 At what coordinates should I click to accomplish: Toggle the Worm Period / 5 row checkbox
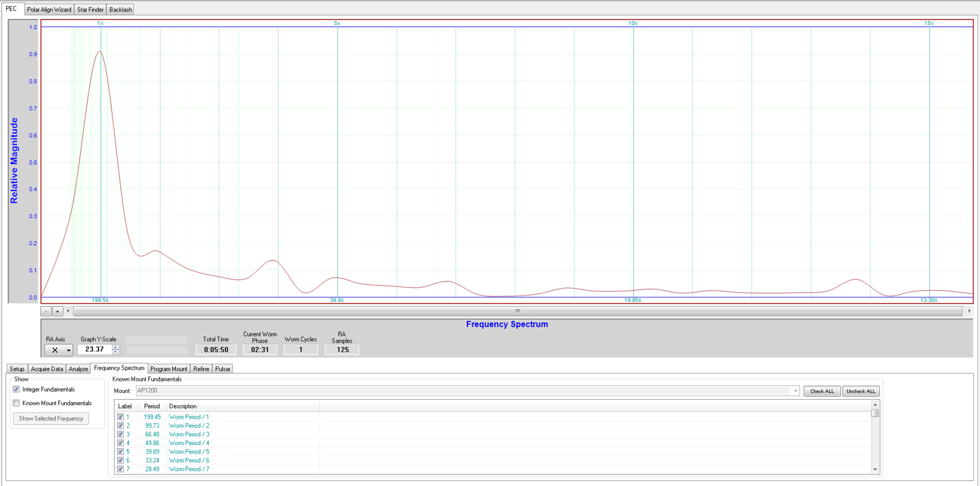[x=120, y=452]
